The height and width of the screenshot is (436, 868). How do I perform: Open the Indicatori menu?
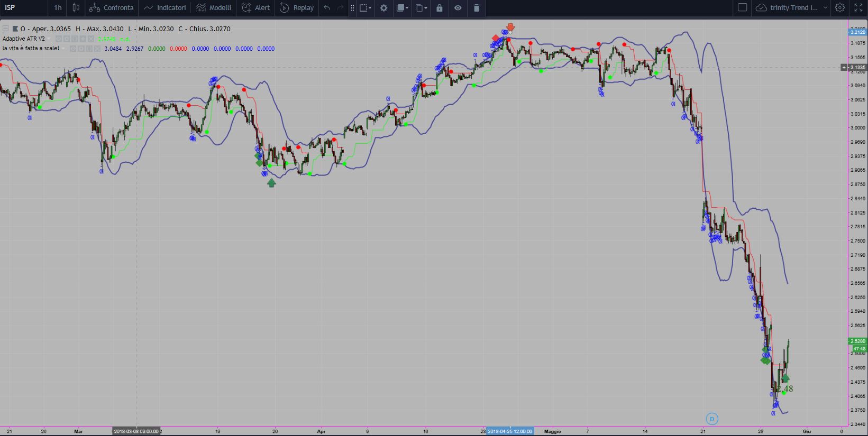[165, 7]
